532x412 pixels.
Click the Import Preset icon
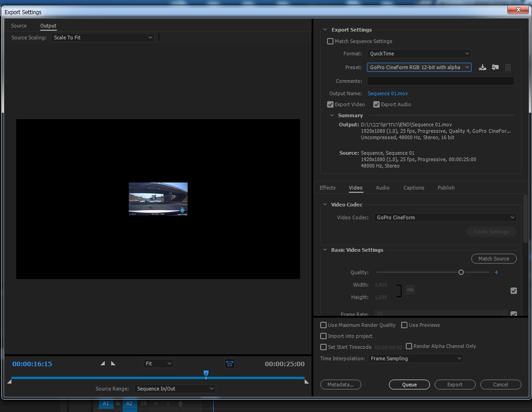tap(495, 67)
